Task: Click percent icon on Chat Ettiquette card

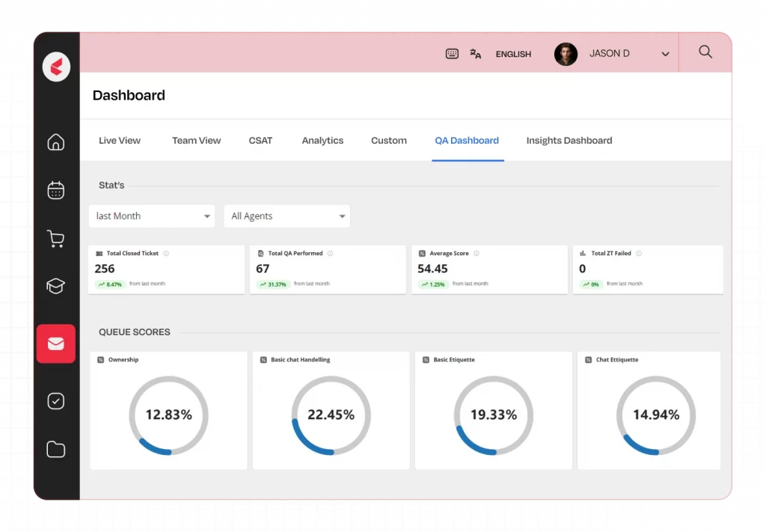Action: coord(588,360)
